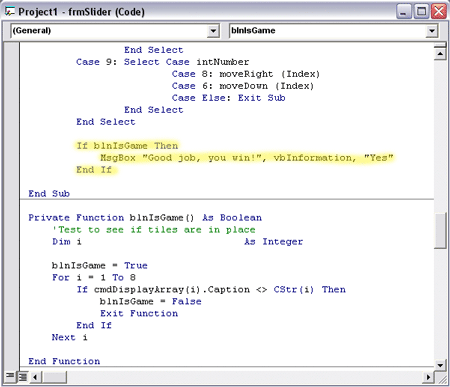
Task: Click the 'Dim i As Integer' line
Action: tap(178, 242)
